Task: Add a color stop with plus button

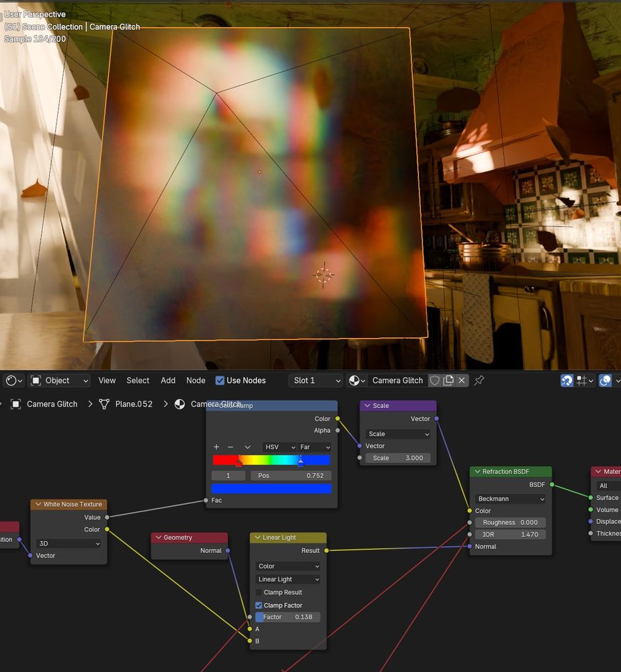Action: tap(216, 447)
